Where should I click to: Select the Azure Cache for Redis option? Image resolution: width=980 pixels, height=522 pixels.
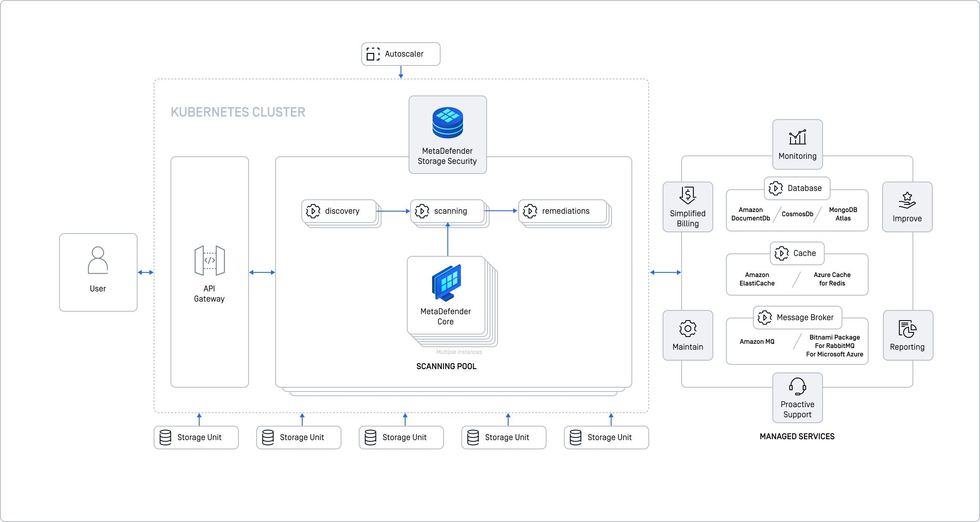832,279
